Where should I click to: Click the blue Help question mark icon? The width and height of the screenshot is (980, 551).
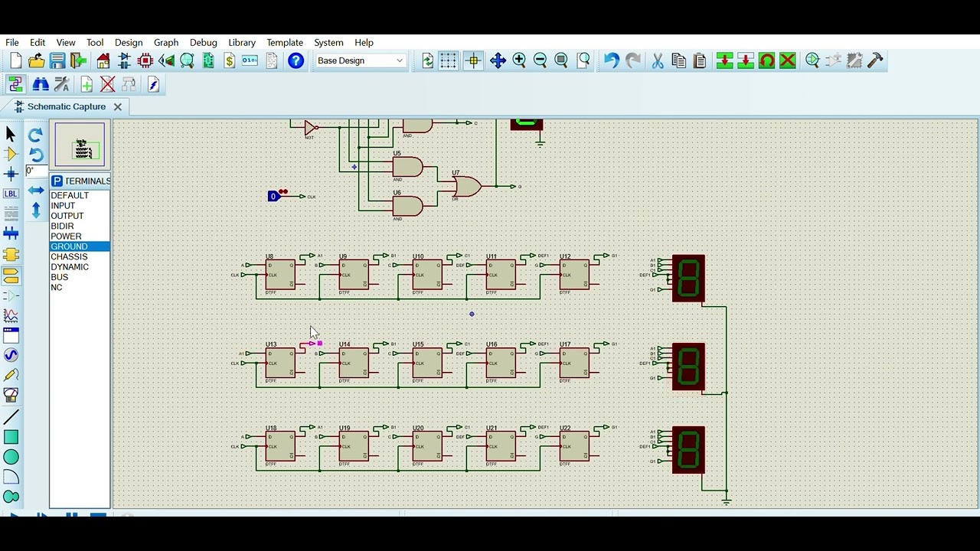(x=296, y=60)
